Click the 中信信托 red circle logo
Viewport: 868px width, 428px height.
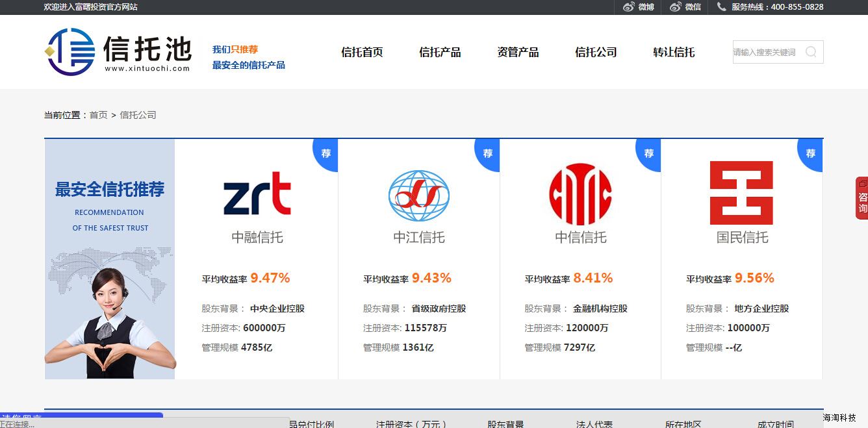point(580,194)
